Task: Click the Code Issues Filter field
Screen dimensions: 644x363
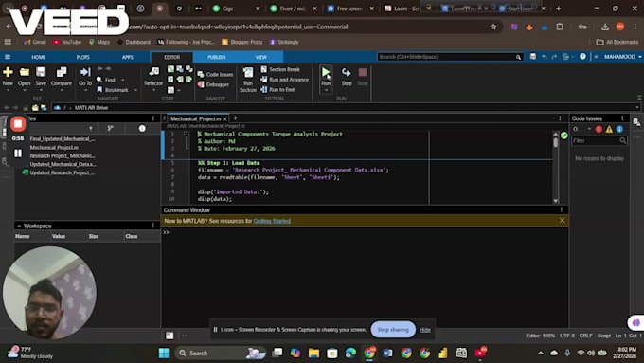Action: [x=599, y=140]
